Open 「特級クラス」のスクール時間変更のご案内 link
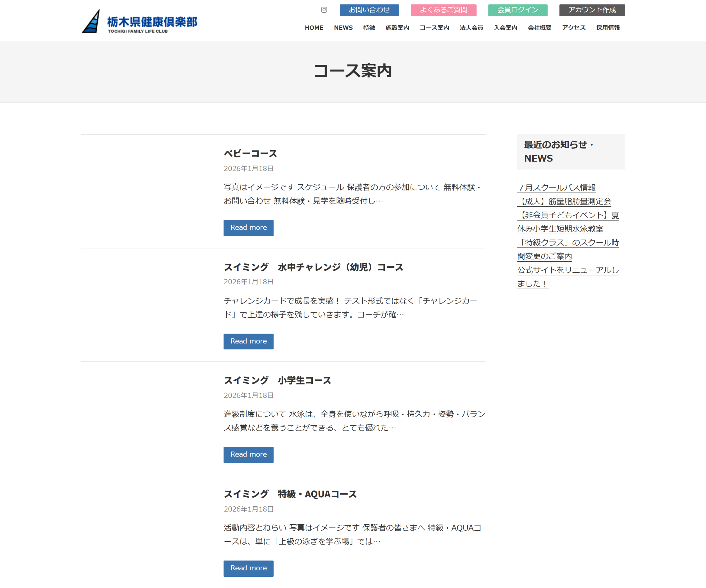706x588 pixels. point(568,250)
